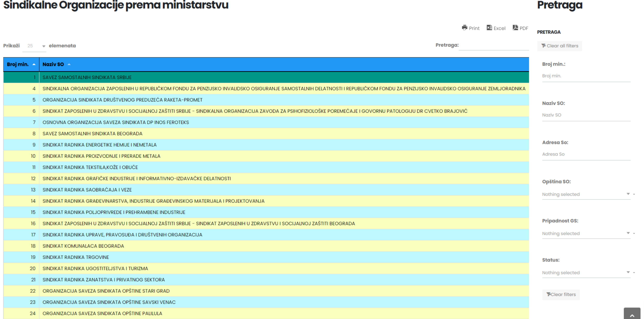Click the Print button label

pyautogui.click(x=474, y=28)
